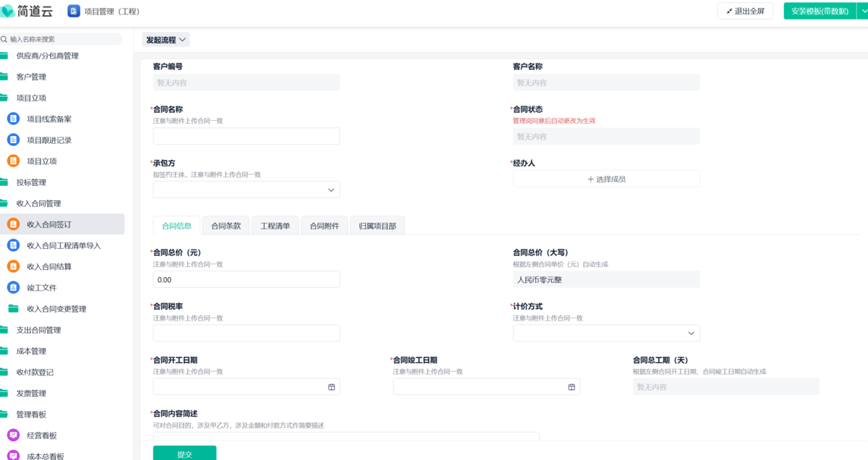Select 成本总看板 text in sidebar
Image resolution: width=868 pixels, height=460 pixels.
point(46,456)
